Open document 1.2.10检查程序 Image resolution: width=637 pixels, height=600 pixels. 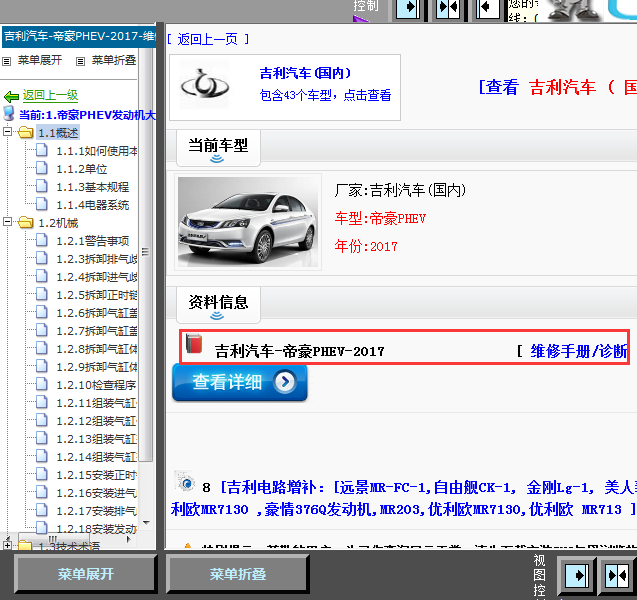(96, 385)
